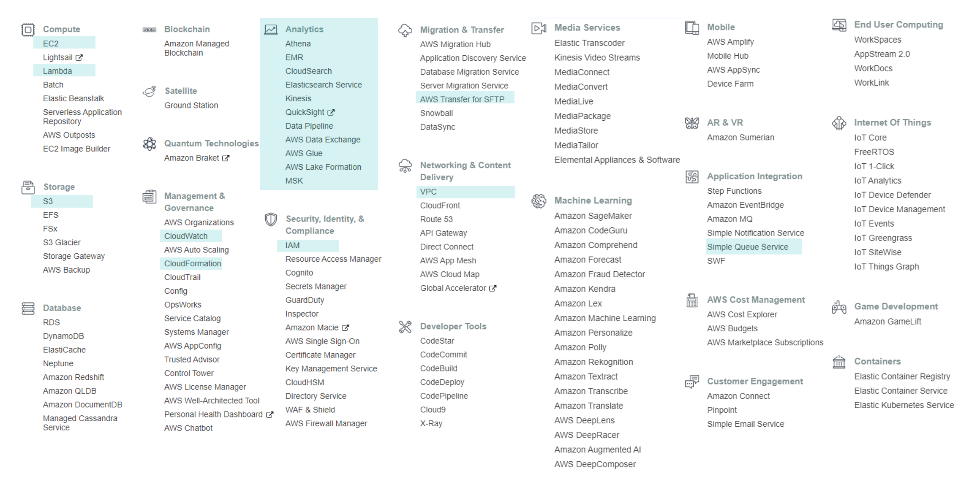
Task: Click the Media Services play icon
Action: [x=539, y=28]
